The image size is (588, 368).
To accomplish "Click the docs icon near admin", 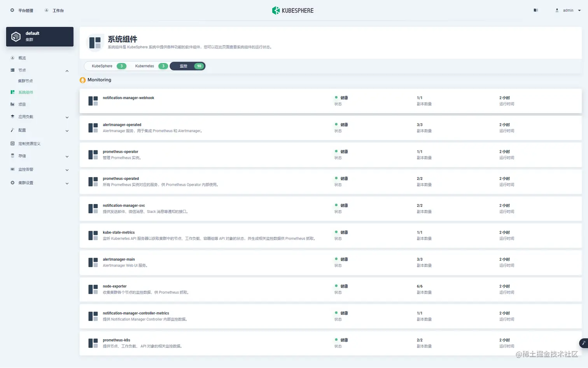I will pos(536,10).
